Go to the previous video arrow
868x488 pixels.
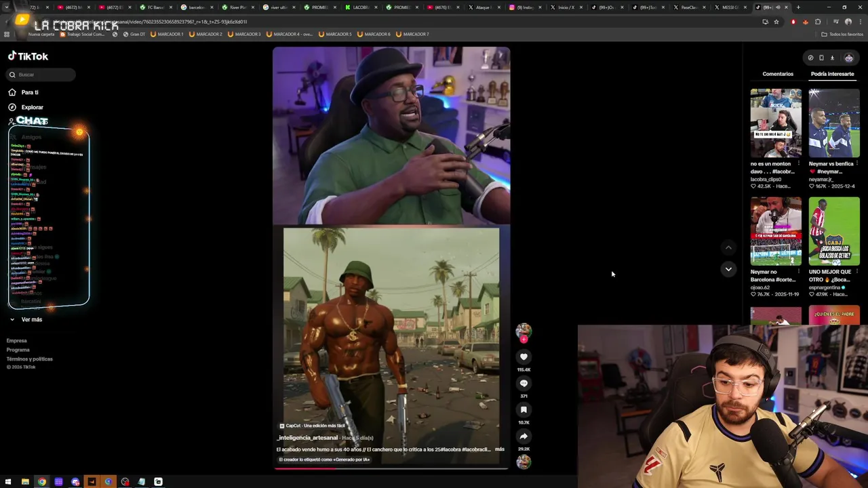[x=728, y=248]
